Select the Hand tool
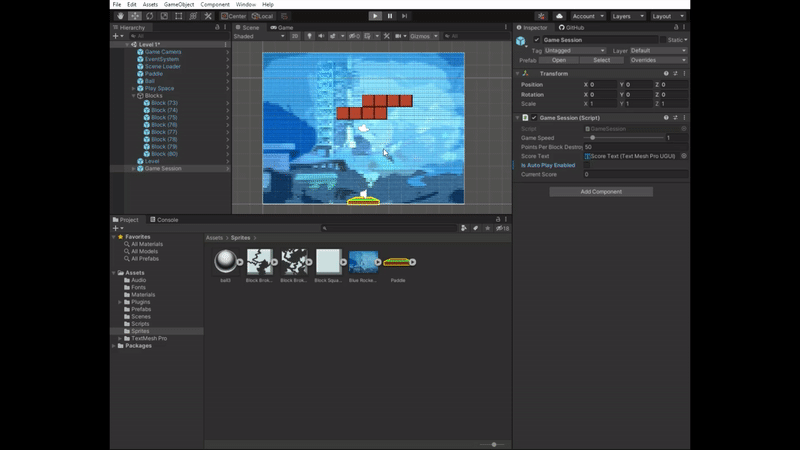Viewport: 800px width, 450px height. [x=119, y=16]
